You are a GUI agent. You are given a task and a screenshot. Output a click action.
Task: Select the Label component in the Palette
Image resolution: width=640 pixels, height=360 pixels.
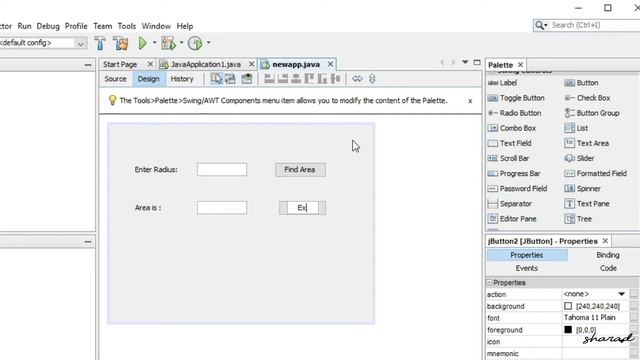click(x=502, y=83)
